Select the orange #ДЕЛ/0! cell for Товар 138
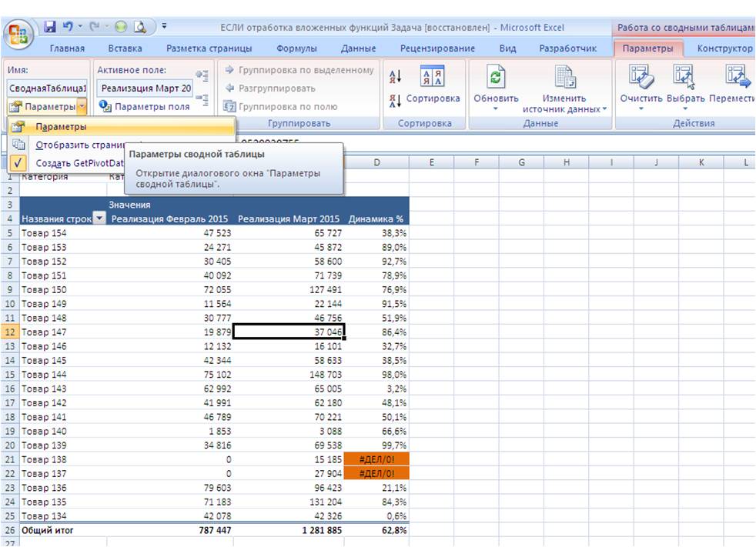This screenshot has width=756, height=547. (378, 459)
